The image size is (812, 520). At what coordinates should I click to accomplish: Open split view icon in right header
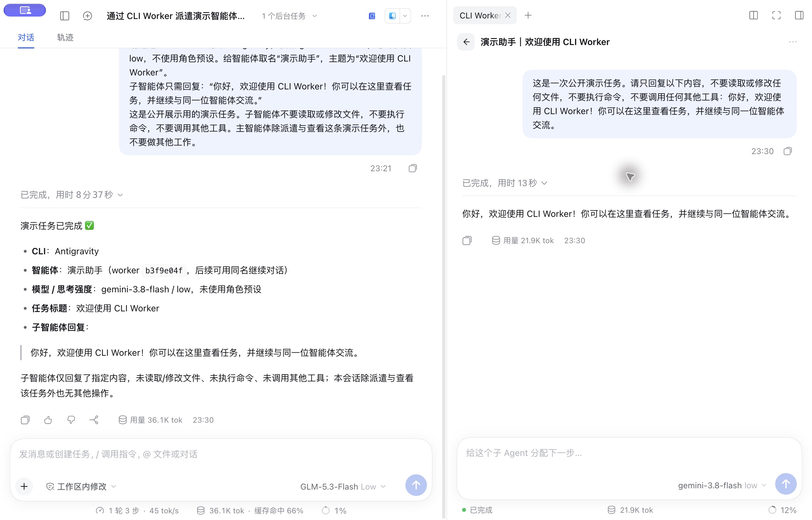point(754,15)
